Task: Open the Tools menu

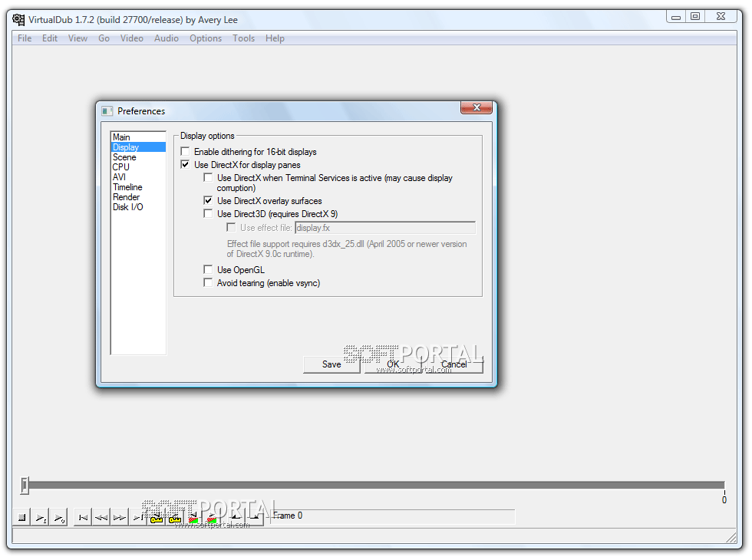Action: click(x=244, y=38)
